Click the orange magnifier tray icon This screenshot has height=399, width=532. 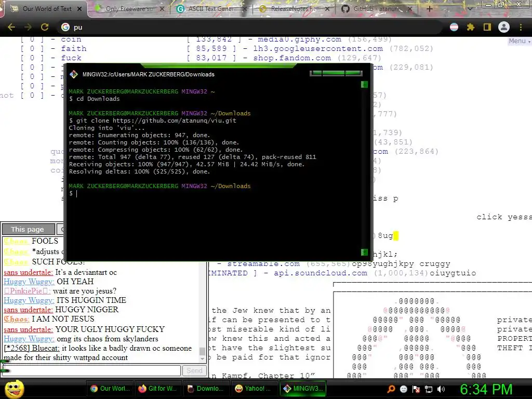[x=391, y=389]
